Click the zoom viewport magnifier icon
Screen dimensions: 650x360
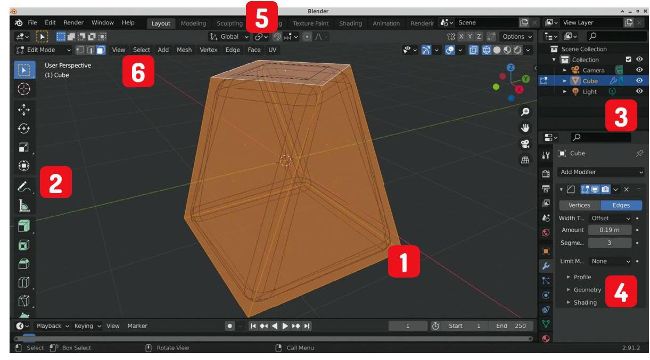[x=525, y=112]
